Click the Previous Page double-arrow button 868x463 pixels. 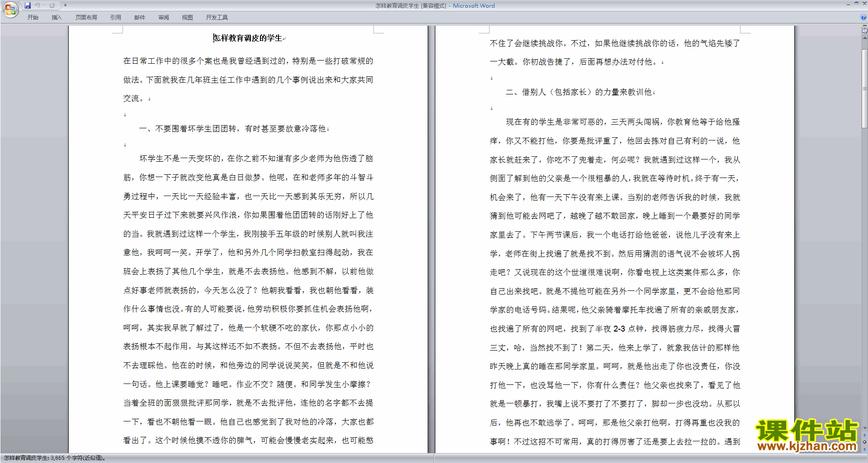864,435
